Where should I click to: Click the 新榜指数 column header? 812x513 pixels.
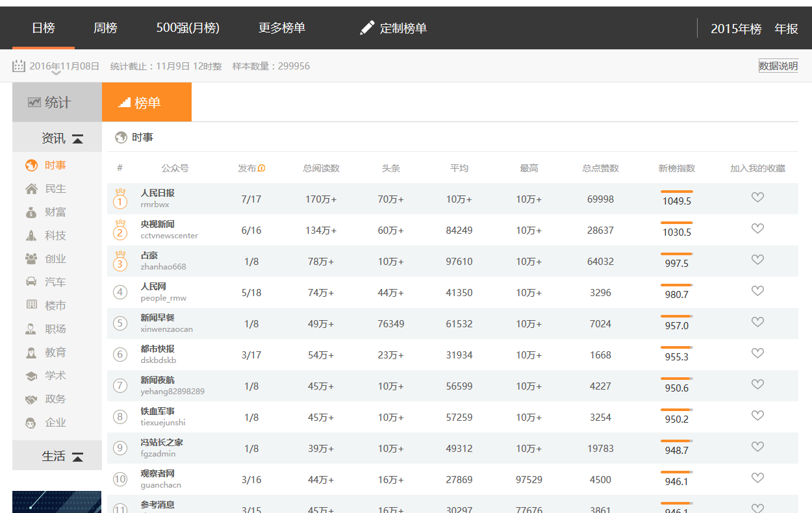(677, 168)
